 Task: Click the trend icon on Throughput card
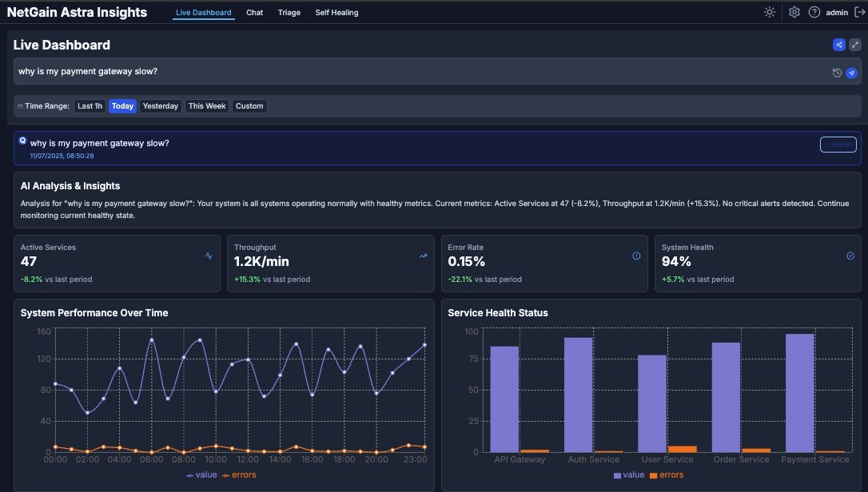click(x=423, y=255)
